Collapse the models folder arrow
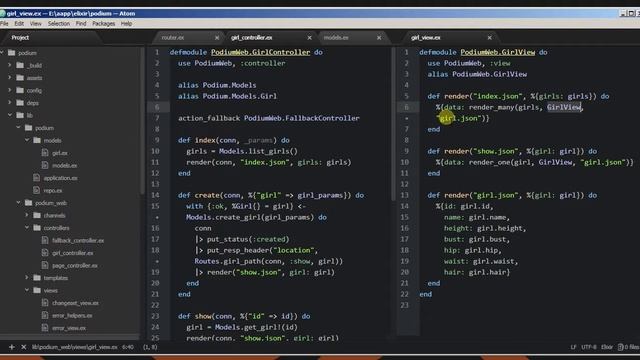This screenshot has width=640, height=360. [27, 140]
